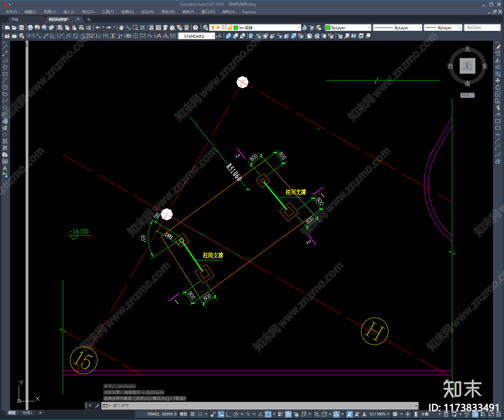Open the 文件(F) menu

coord(11,12)
